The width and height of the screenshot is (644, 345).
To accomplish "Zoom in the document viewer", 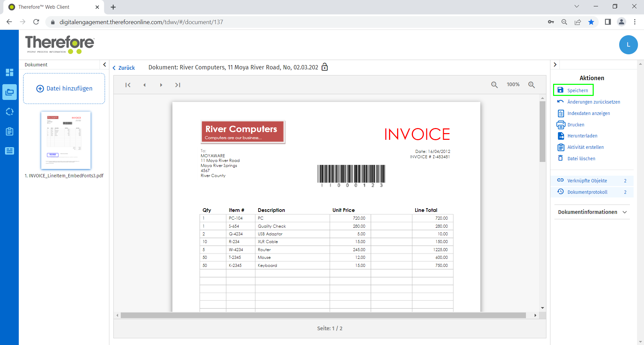I will [x=532, y=85].
